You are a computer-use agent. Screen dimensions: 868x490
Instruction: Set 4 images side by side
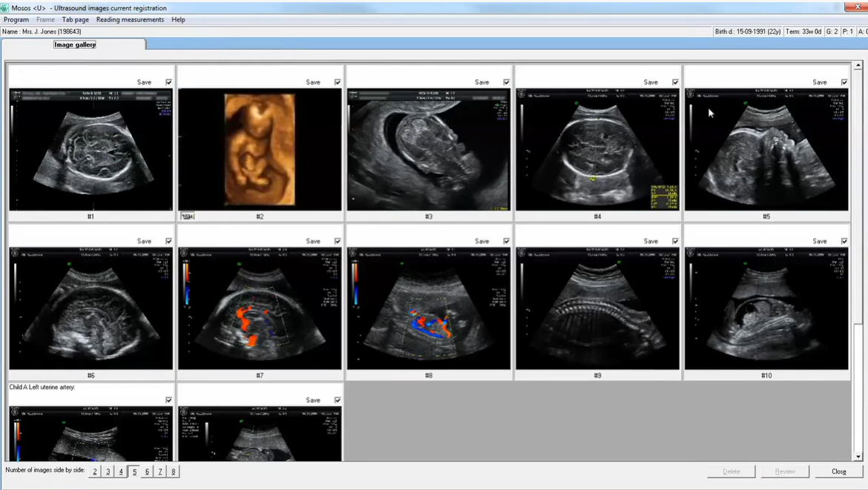[x=121, y=471]
